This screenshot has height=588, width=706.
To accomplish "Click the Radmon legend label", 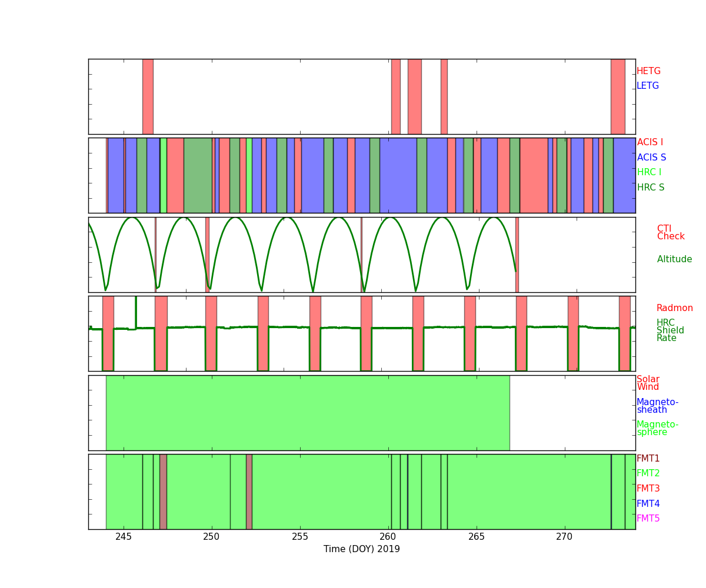I will (674, 308).
